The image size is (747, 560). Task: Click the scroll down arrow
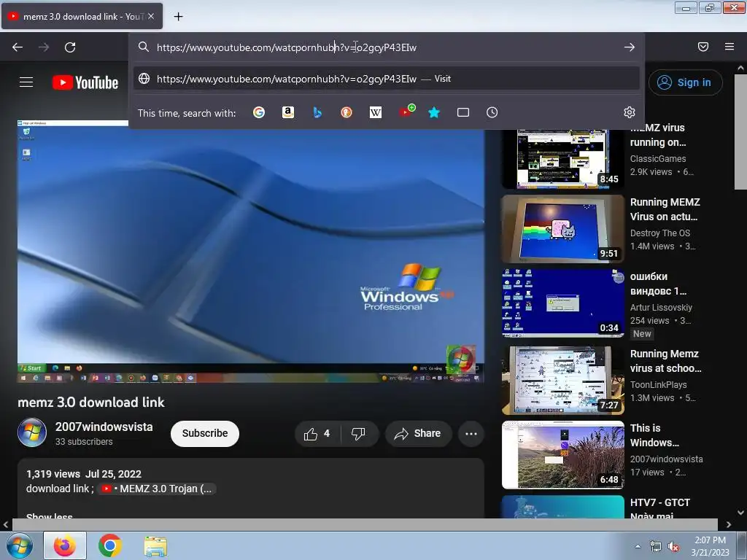click(x=740, y=513)
